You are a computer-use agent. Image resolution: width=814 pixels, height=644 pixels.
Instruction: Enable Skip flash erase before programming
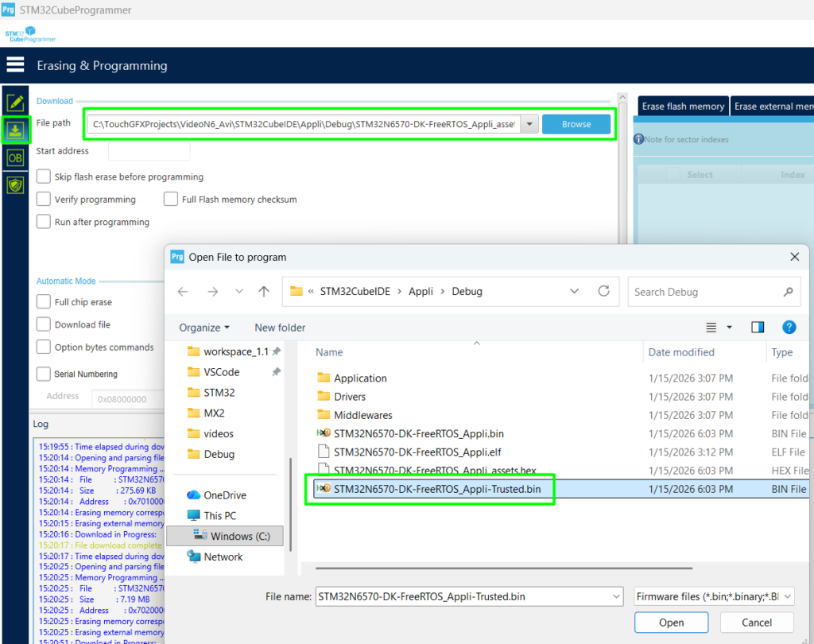(x=44, y=177)
